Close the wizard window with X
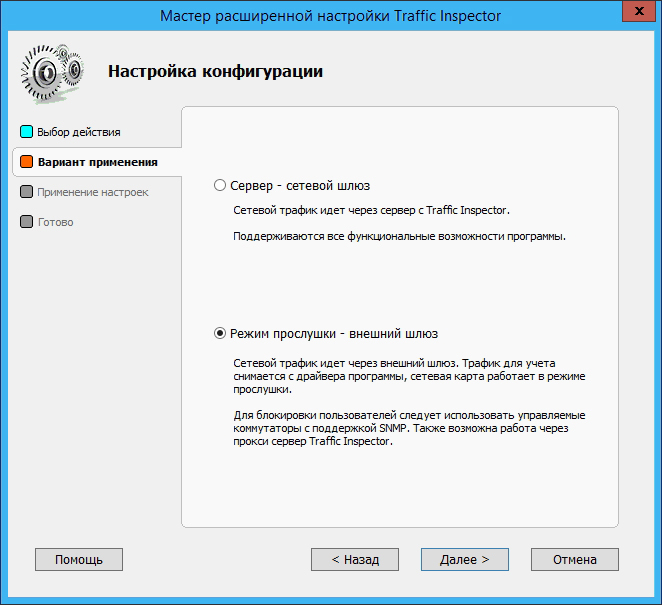Screen dimensions: 662x605 click(639, 11)
